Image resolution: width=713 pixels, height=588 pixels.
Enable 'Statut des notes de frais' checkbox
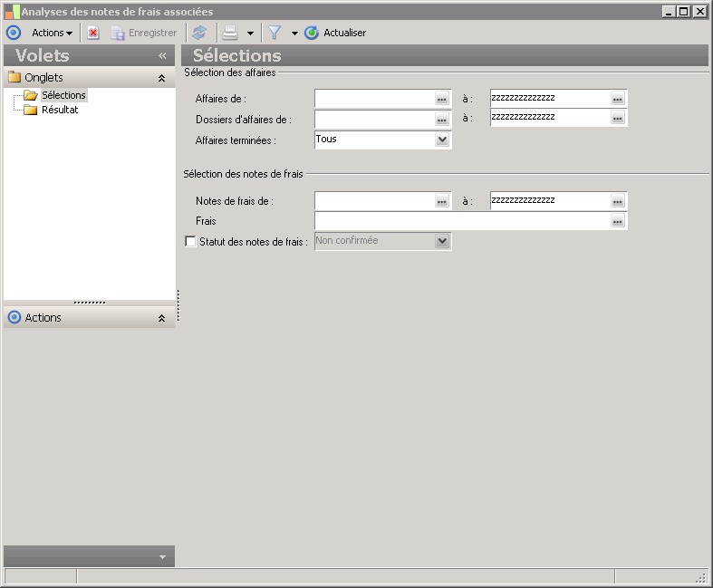point(190,242)
